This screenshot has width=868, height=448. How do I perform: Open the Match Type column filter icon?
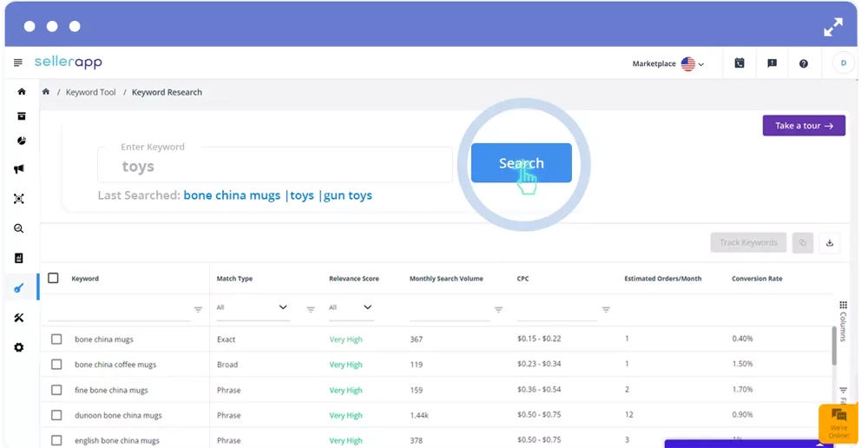(x=311, y=310)
